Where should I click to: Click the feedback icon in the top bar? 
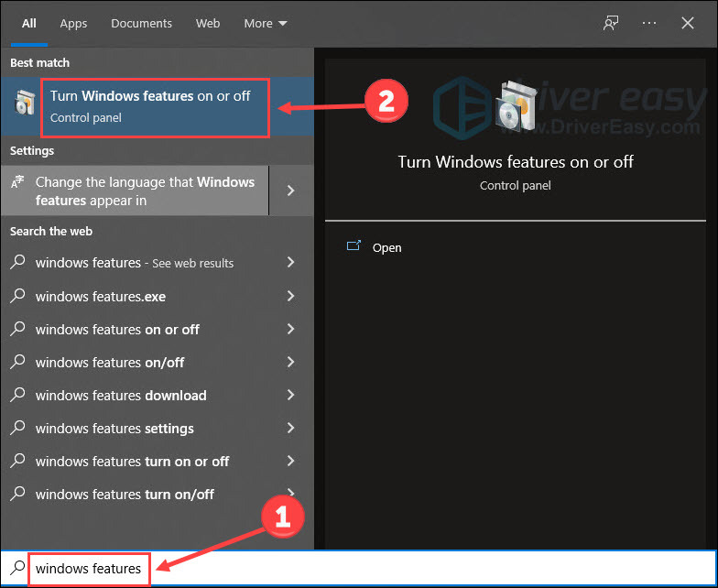pyautogui.click(x=611, y=23)
